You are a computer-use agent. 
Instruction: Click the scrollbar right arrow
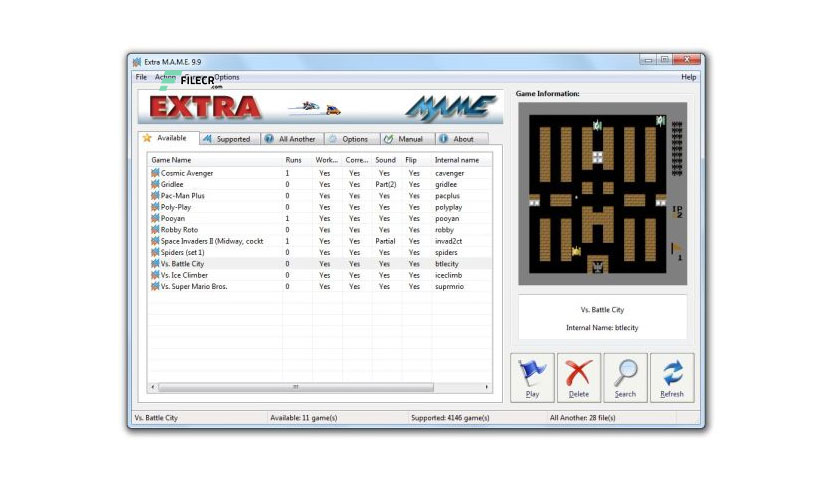coord(486,387)
